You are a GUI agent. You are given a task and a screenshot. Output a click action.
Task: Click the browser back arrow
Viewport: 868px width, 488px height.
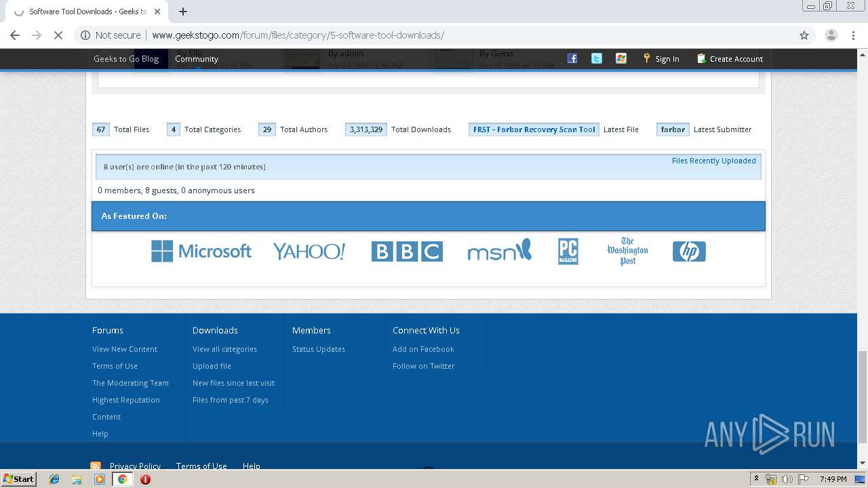tap(15, 35)
